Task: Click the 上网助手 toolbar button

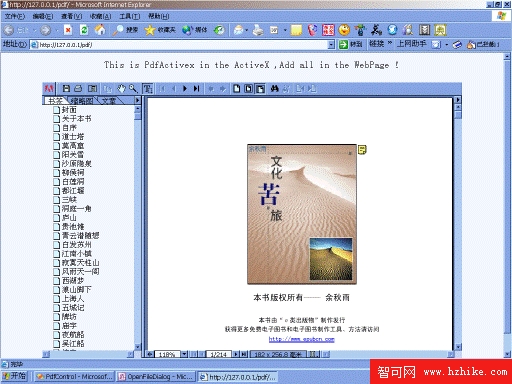Action: coord(411,44)
